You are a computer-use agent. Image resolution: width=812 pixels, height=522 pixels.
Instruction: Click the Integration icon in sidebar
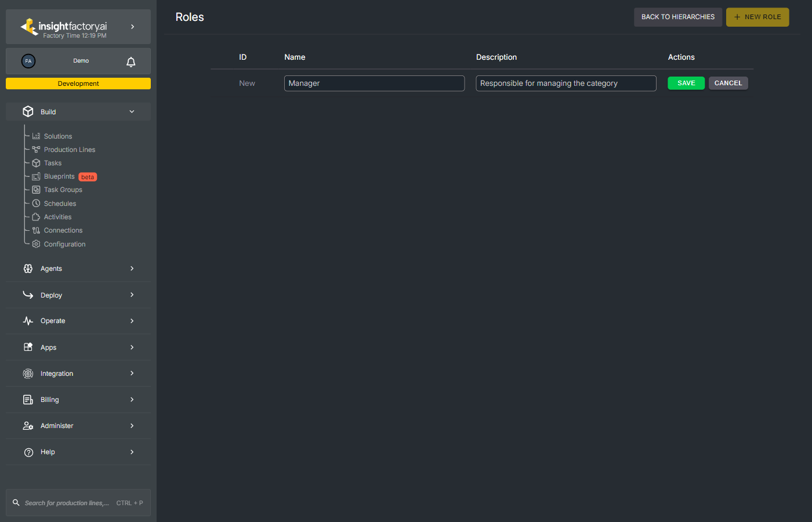[x=28, y=374]
